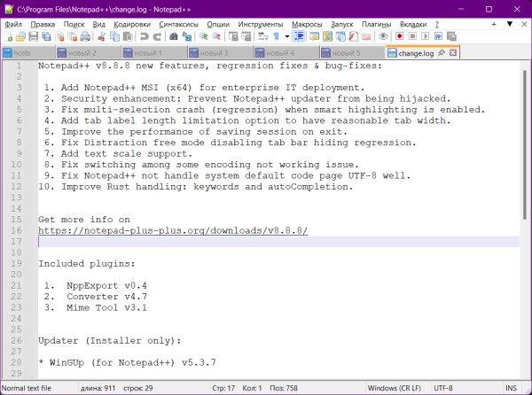Undo the last action via toolbar
The height and width of the screenshot is (395, 532).
tap(145, 36)
